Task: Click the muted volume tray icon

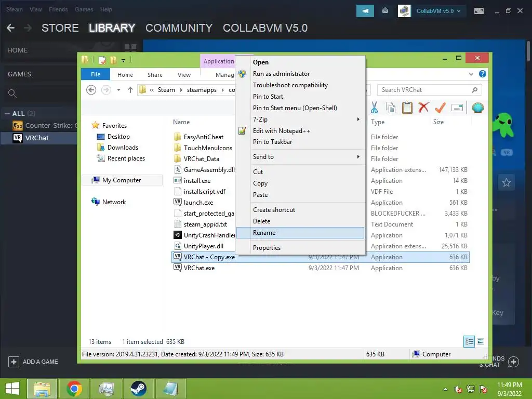Action: [x=458, y=389]
